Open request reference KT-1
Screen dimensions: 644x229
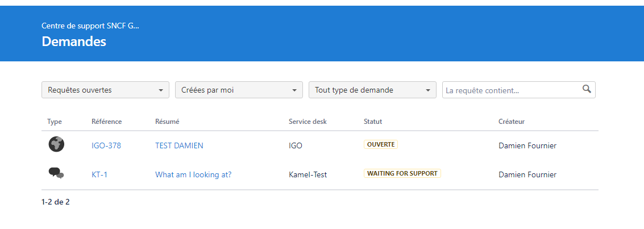[x=99, y=174]
